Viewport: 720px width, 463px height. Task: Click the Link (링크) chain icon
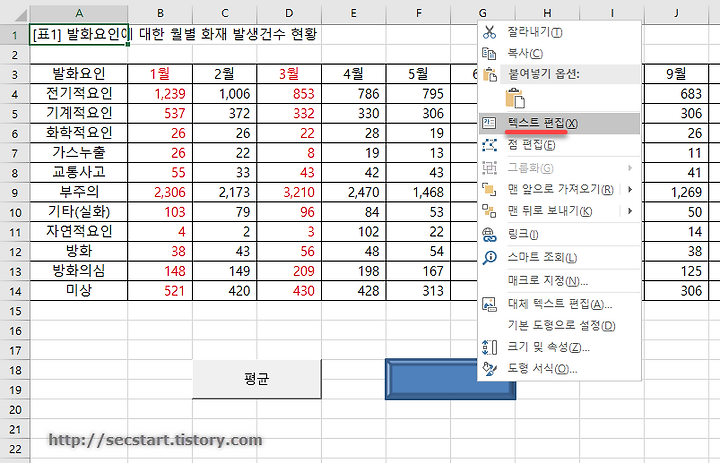pos(489,235)
